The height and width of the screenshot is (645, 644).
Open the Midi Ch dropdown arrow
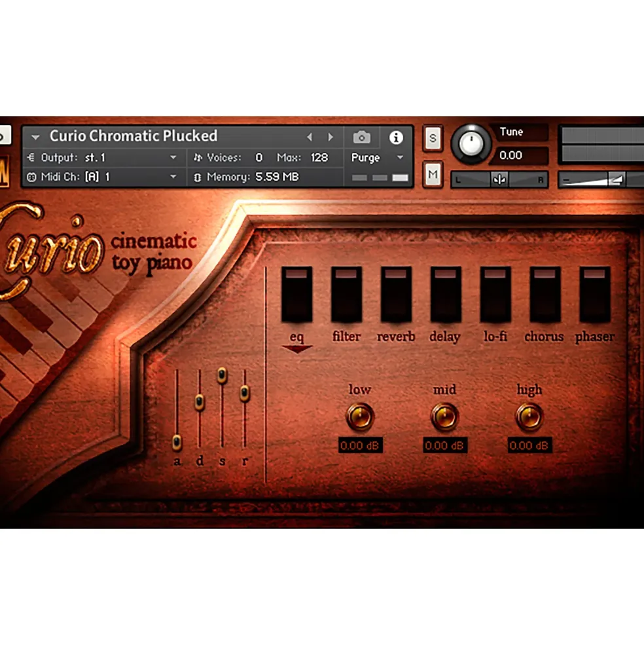173,176
